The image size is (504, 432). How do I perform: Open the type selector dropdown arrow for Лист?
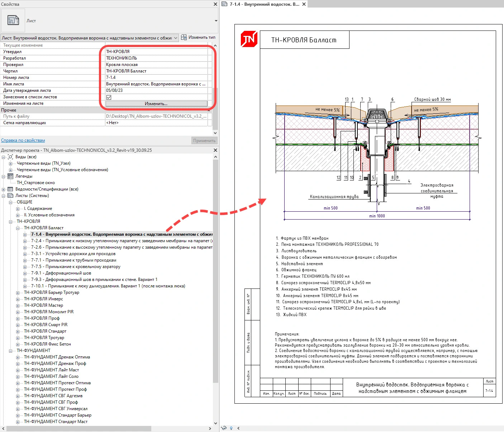pyautogui.click(x=216, y=21)
